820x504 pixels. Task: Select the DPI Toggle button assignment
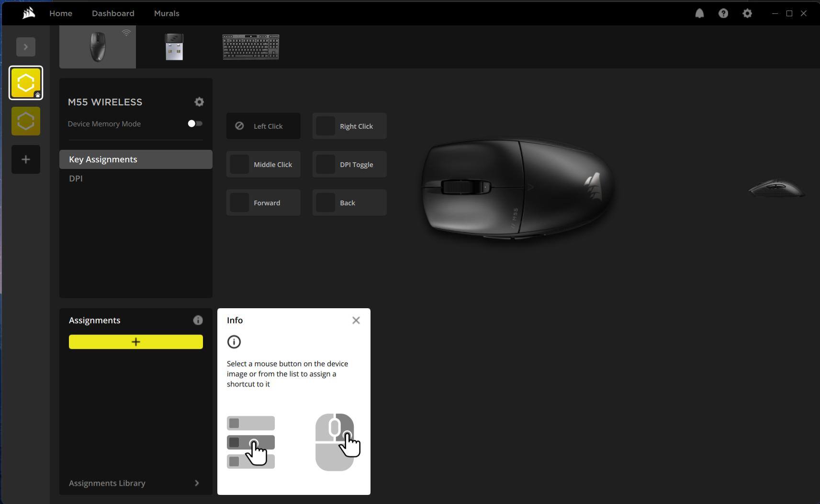349,165
